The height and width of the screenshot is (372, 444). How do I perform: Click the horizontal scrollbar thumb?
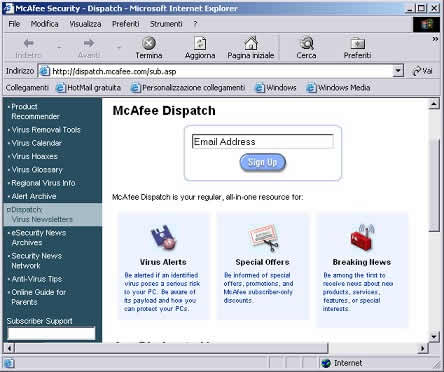click(171, 349)
